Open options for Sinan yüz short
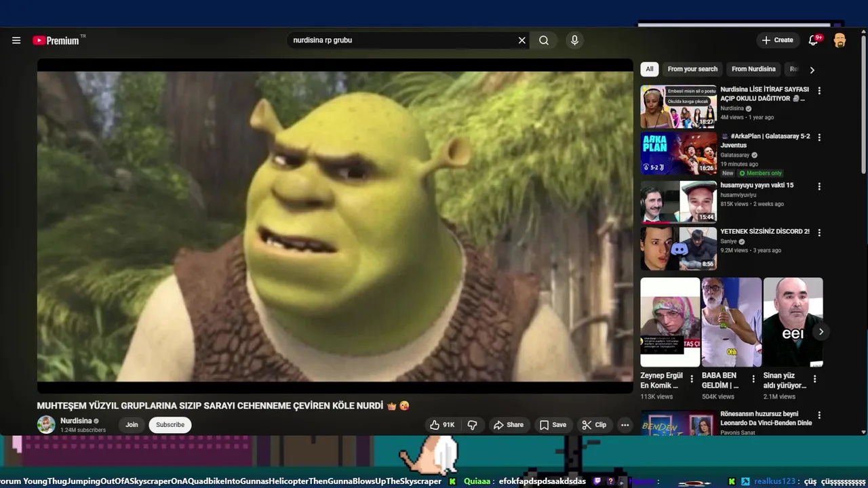The width and height of the screenshot is (868, 488). (815, 379)
